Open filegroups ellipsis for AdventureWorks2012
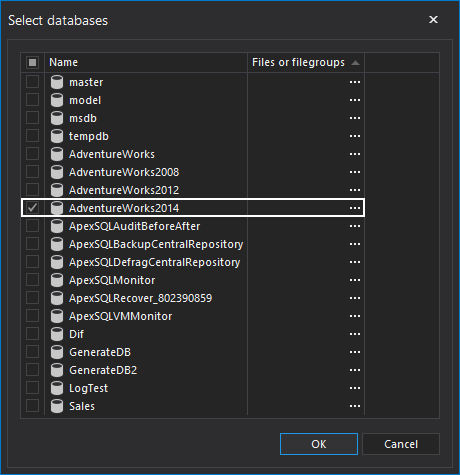Image resolution: width=460 pixels, height=475 pixels. coord(355,190)
